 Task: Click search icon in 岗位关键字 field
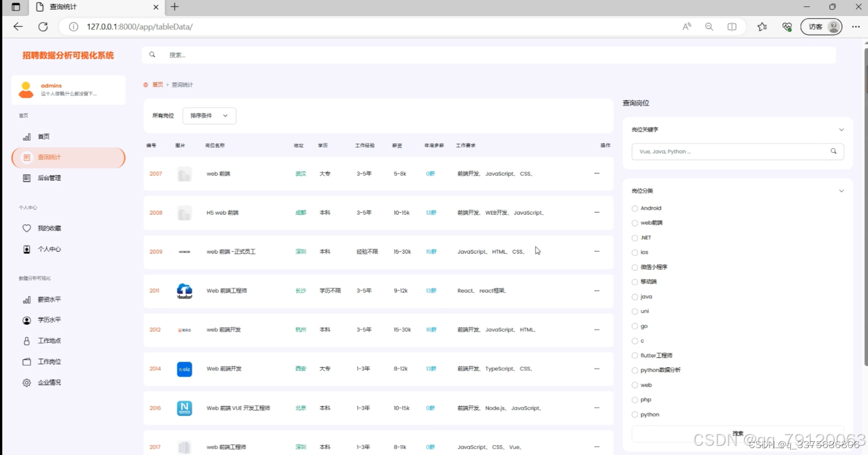coord(834,151)
